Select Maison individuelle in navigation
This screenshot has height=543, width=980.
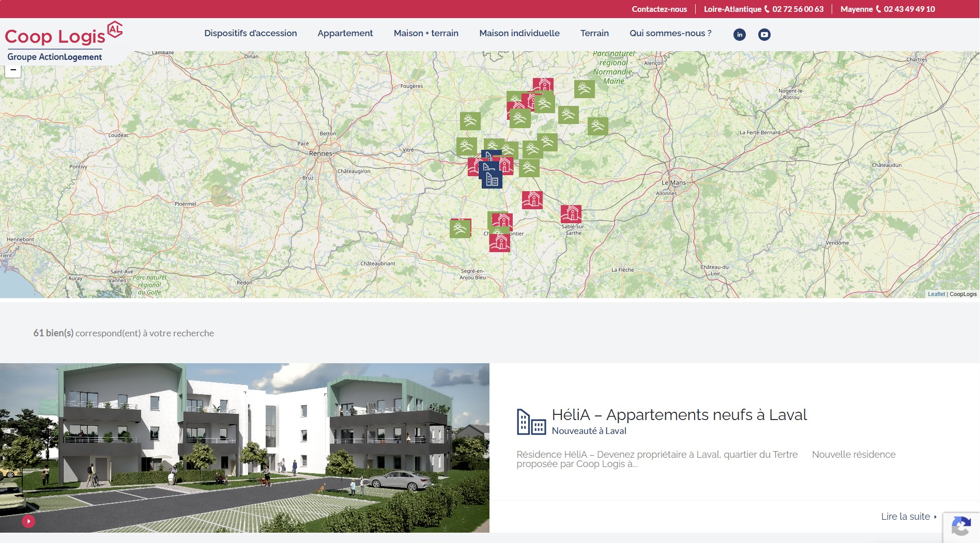coord(519,33)
